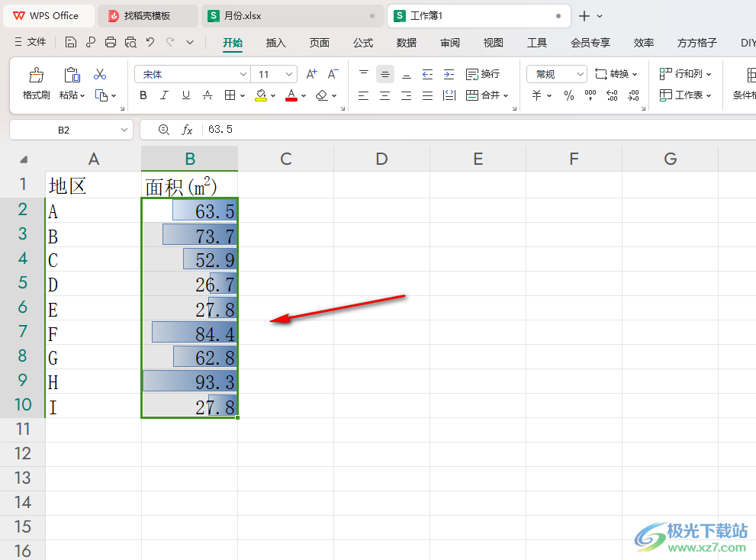
Task: Apply yellow fill color bucket
Action: click(261, 95)
